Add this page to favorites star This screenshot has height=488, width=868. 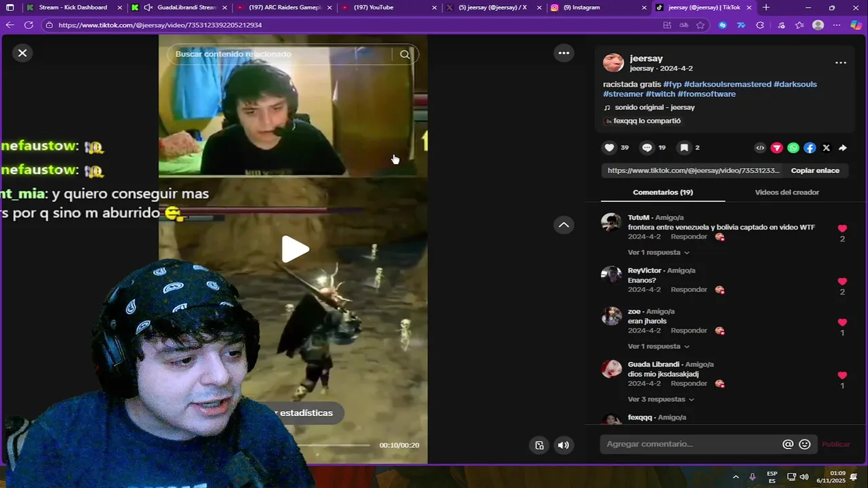coord(701,25)
